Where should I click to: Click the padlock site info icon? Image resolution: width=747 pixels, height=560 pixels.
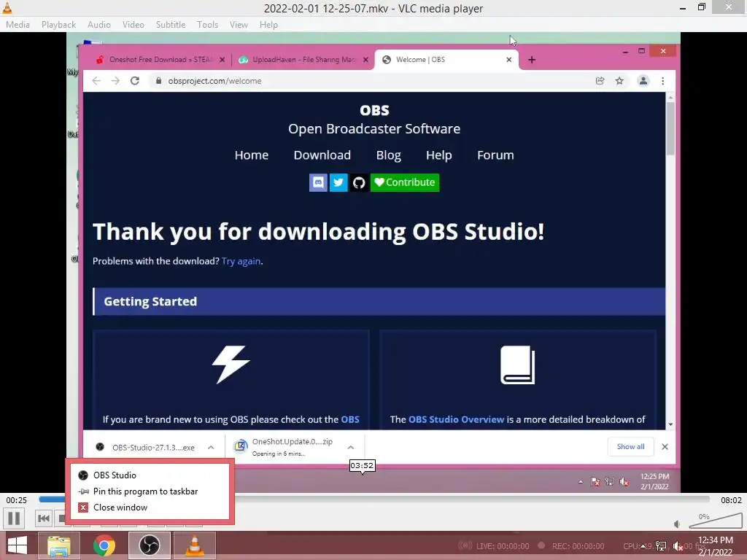pos(158,81)
